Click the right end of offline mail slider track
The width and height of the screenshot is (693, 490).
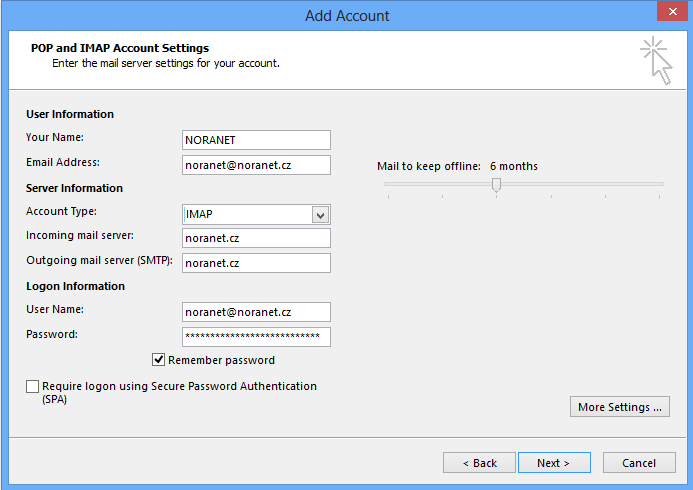click(x=660, y=184)
